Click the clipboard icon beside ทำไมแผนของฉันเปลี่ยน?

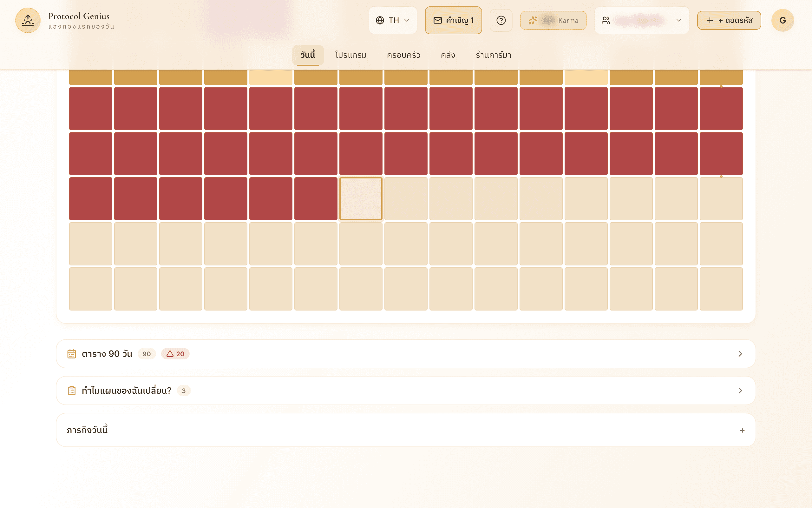coord(71,391)
